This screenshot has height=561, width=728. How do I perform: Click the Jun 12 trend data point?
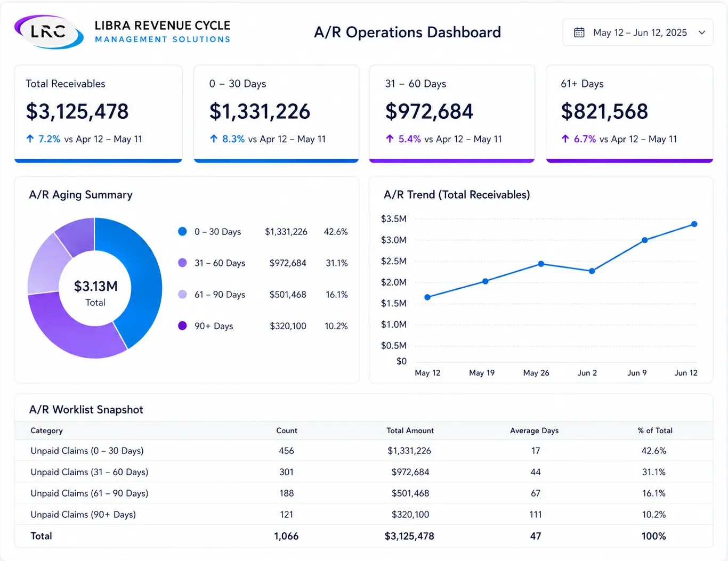coord(694,224)
